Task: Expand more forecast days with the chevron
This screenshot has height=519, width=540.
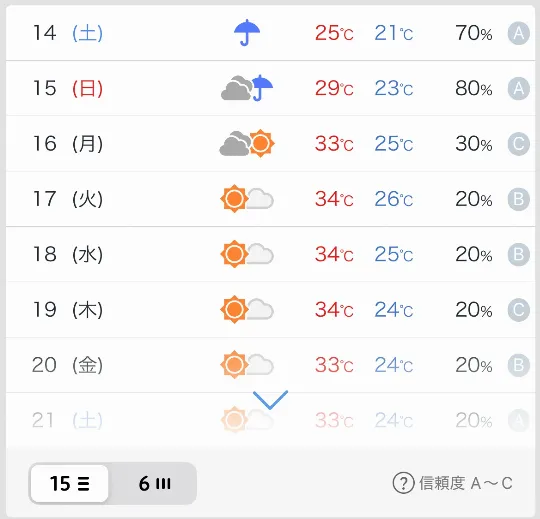Action: click(x=270, y=400)
